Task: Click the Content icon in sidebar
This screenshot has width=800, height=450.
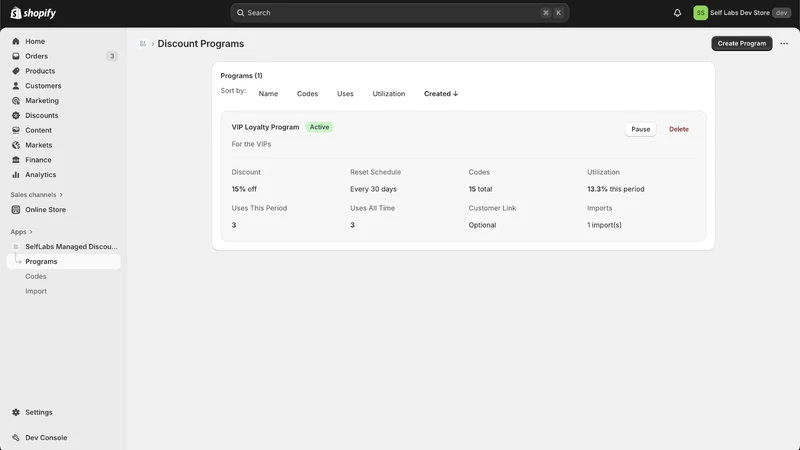Action: 16,130
